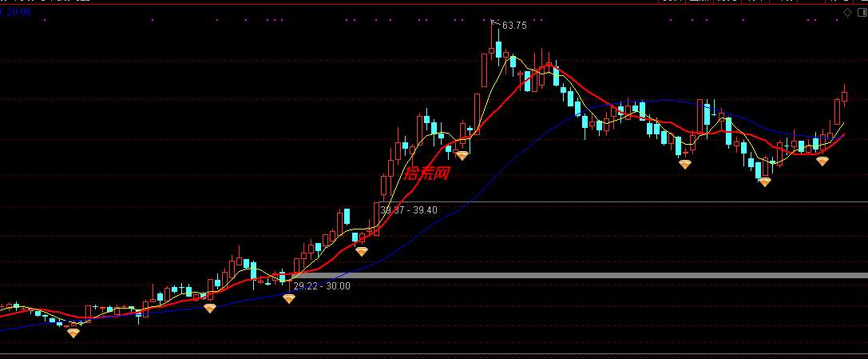Screen dimensions: 868x359
Task: Click the diamond-shaped icon in the chart corner
Action: pos(847,12)
